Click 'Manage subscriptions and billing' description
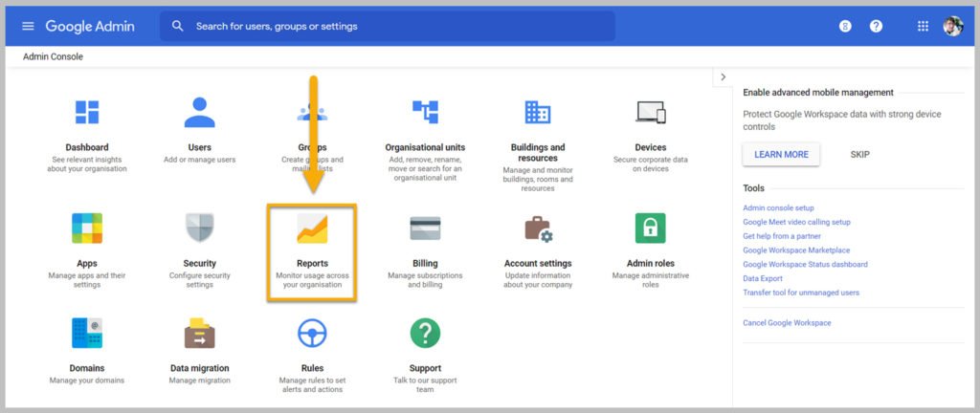The width and height of the screenshot is (980, 413). coord(425,280)
